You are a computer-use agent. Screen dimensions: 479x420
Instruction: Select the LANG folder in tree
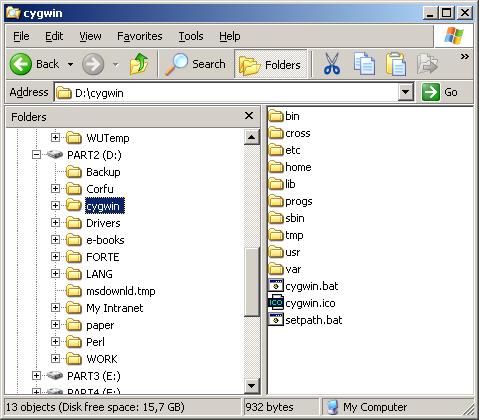tap(89, 274)
